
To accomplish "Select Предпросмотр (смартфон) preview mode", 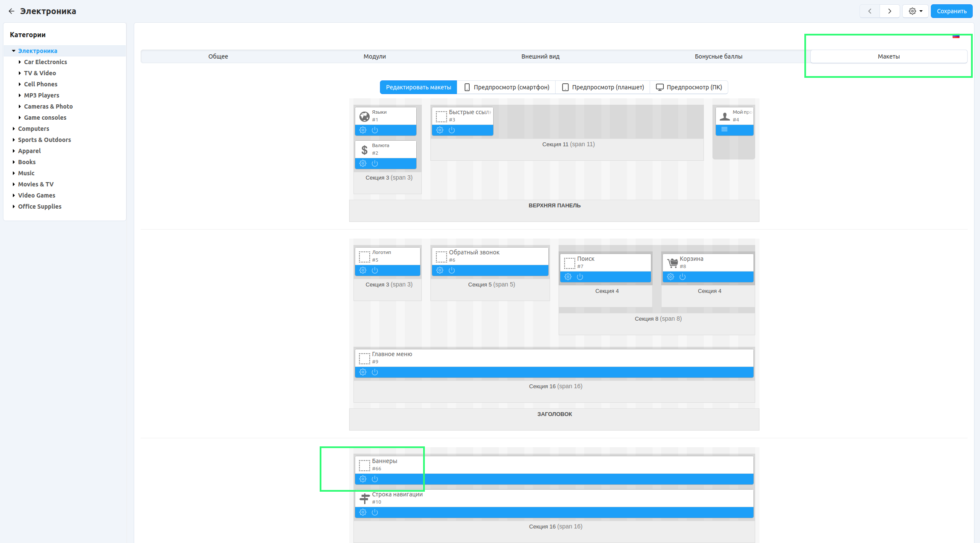I will pyautogui.click(x=506, y=87).
